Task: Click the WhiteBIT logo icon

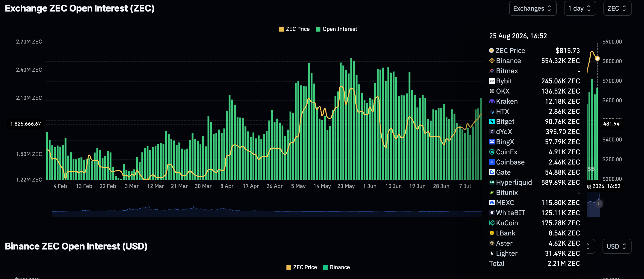Action: point(491,213)
